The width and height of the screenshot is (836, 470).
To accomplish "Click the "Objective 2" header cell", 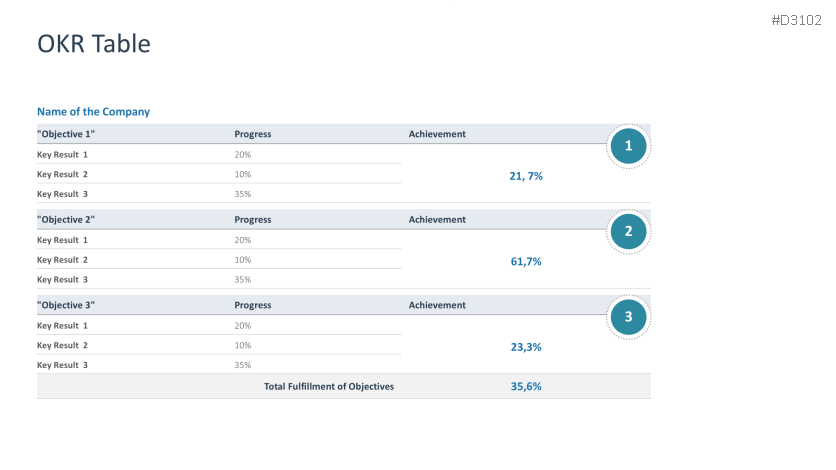I will (66, 219).
